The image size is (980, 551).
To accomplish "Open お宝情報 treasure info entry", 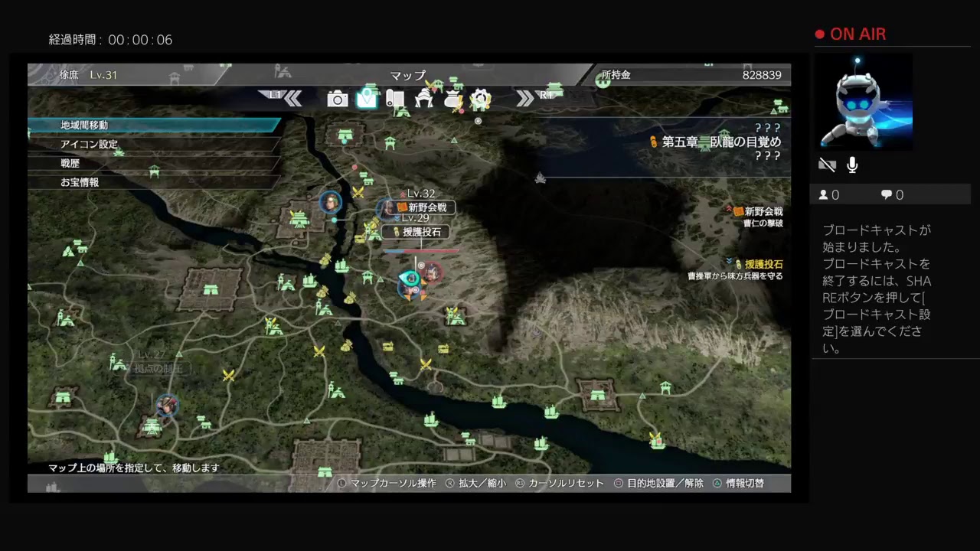I will (x=153, y=182).
